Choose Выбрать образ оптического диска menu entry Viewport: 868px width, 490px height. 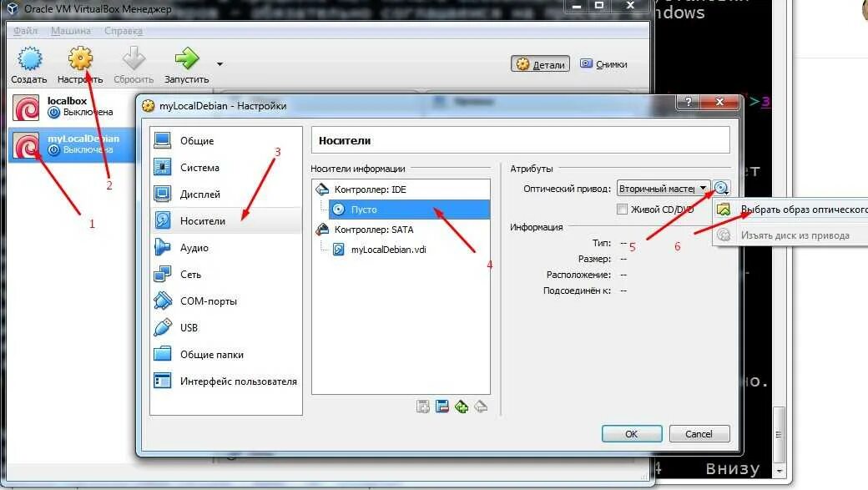pos(791,210)
